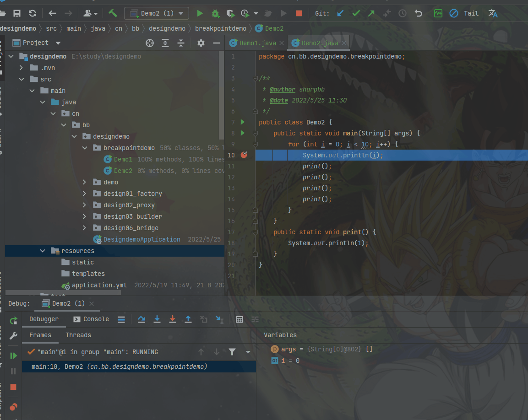Switch to the Threads tab
The image size is (528, 420).
pyautogui.click(x=78, y=335)
